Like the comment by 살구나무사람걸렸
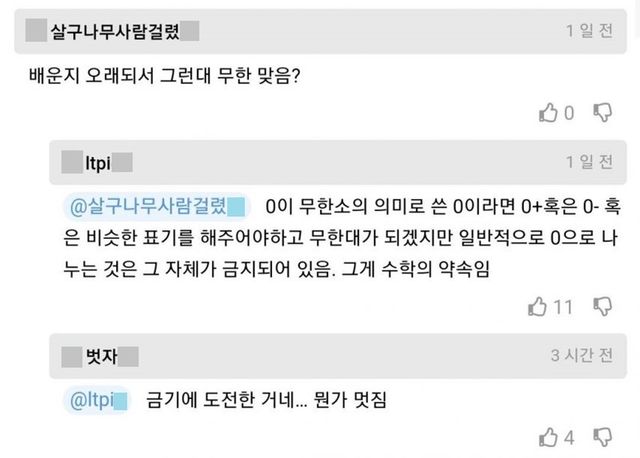The height and width of the screenshot is (458, 640). pos(548,112)
